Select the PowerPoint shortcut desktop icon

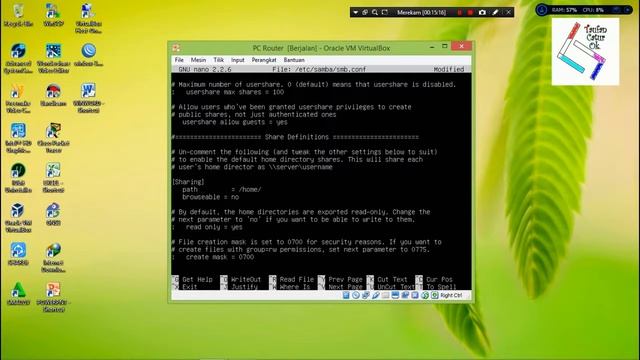point(53,297)
